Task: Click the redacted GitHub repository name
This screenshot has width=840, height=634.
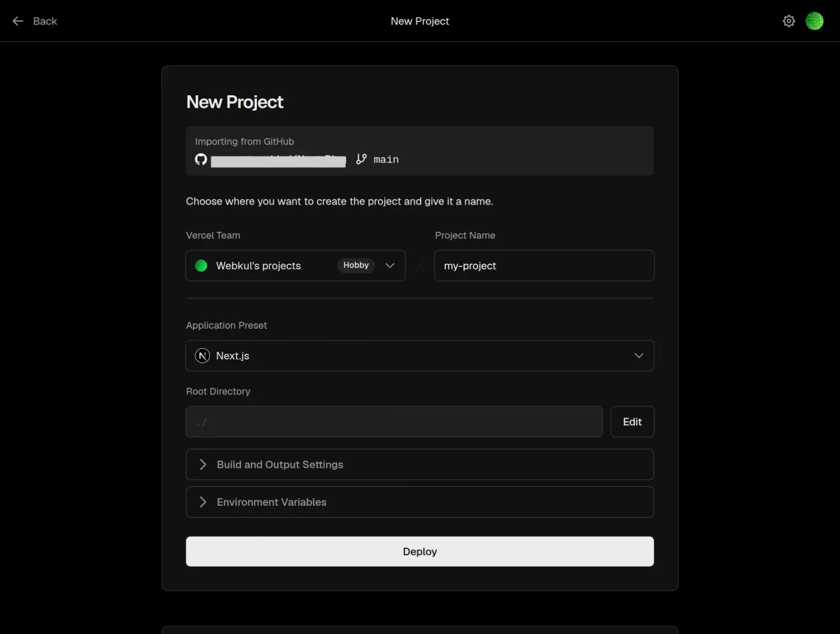Action: pyautogui.click(x=279, y=160)
